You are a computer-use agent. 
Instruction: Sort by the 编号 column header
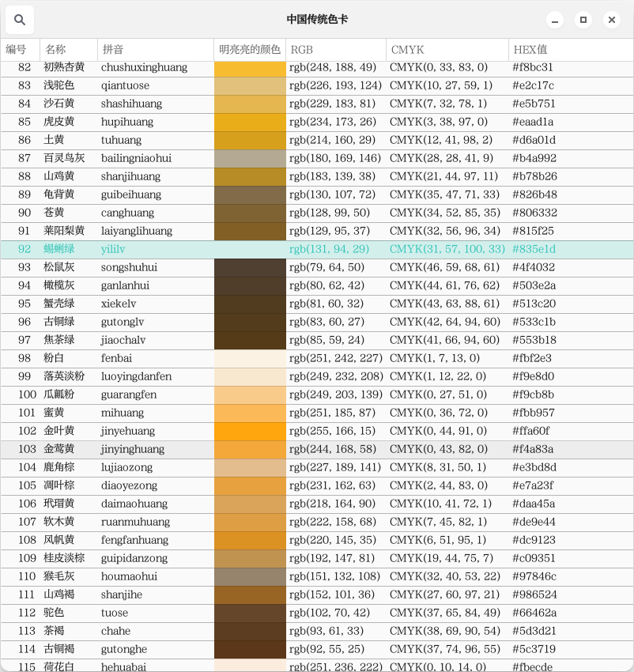point(20,50)
